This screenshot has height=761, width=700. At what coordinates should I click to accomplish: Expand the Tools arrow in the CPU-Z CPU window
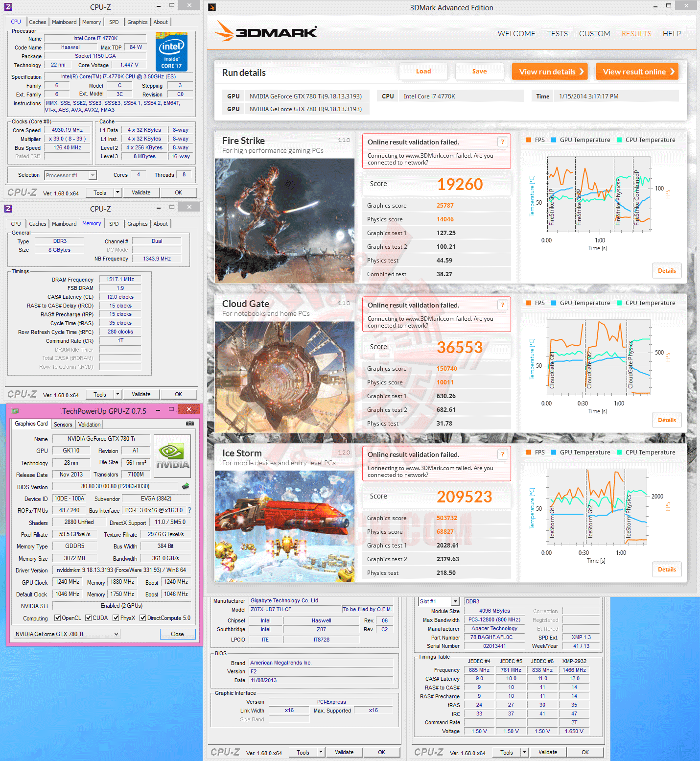point(117,192)
